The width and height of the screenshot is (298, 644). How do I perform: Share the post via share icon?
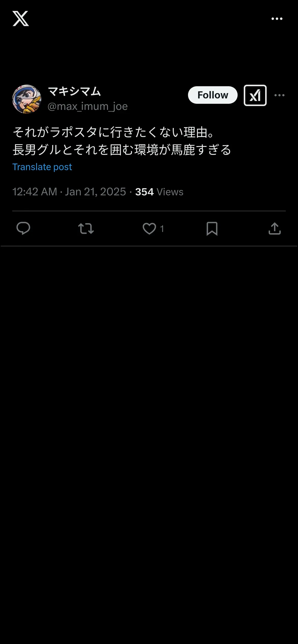[x=275, y=228]
